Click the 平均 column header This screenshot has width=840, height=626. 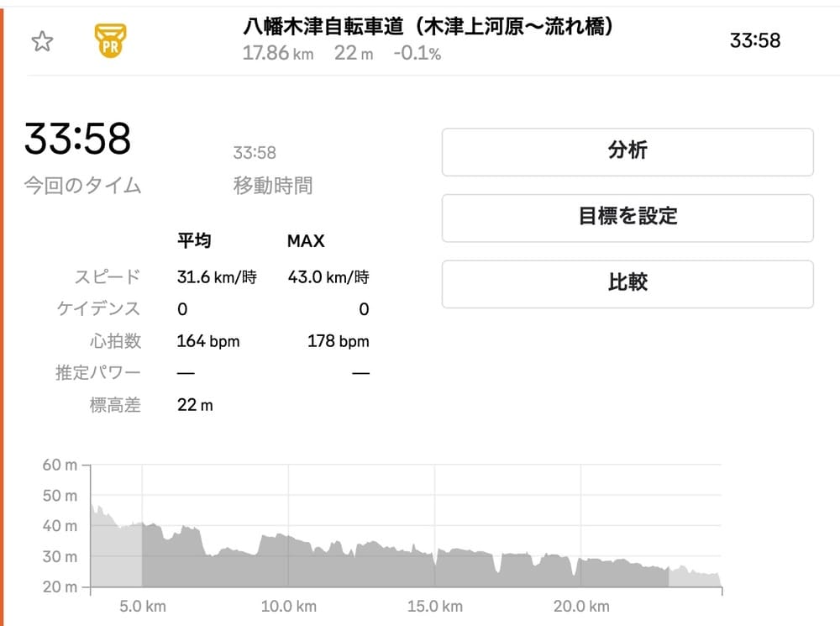[x=193, y=241]
